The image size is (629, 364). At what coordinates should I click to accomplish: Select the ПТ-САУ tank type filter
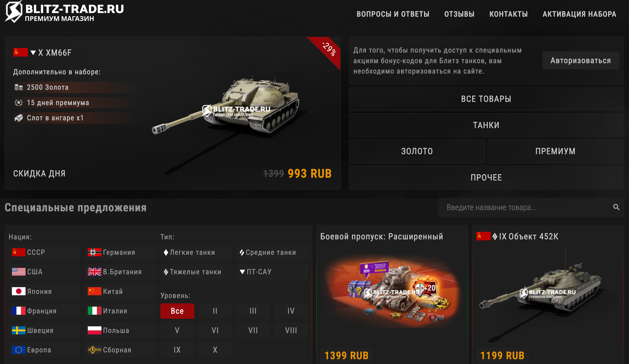coord(272,272)
